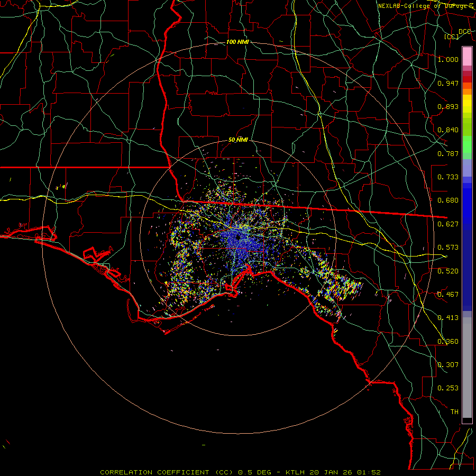476x476 pixels.
Task: Select the 0.787 color scale value
Action: click(448, 153)
